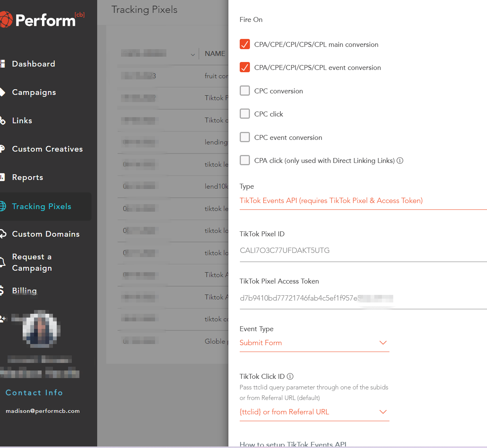487x448 pixels.
Task: Open the TikTok Click ID source dropdown
Action: tap(314, 412)
